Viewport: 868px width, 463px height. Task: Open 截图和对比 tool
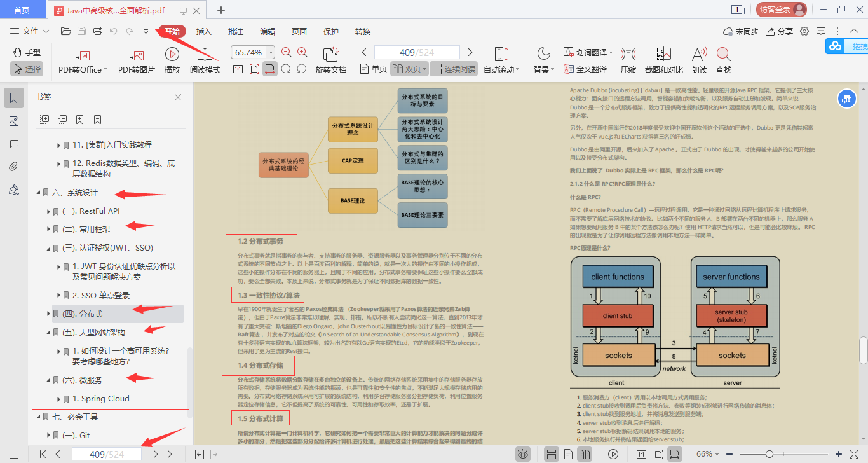click(664, 61)
